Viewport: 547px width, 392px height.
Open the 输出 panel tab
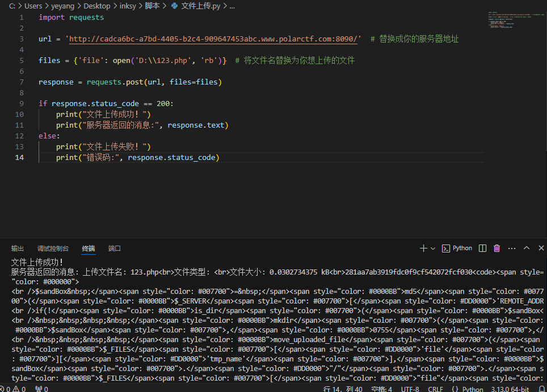[17, 248]
